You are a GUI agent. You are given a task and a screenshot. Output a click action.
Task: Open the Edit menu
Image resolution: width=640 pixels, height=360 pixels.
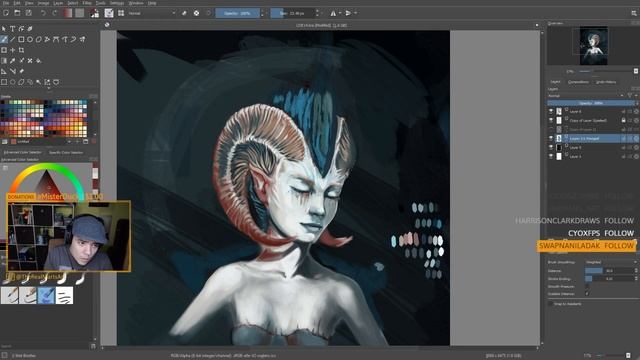(17, 3)
